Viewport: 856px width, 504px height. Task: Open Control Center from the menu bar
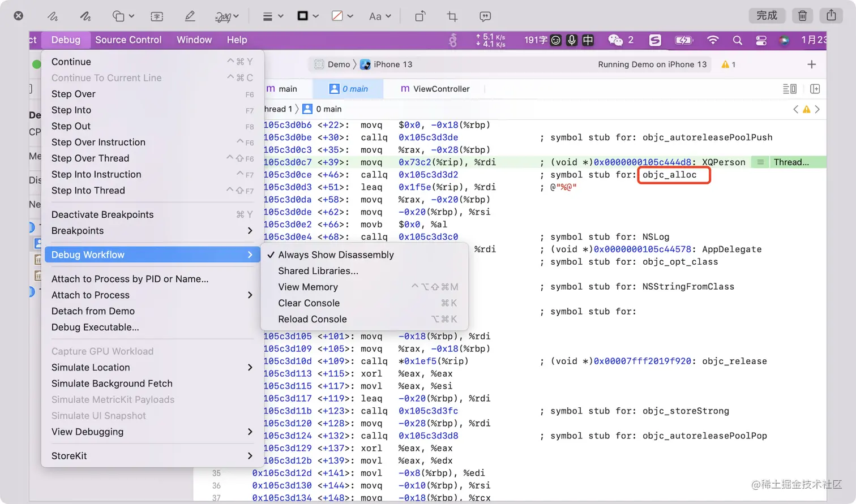(761, 40)
